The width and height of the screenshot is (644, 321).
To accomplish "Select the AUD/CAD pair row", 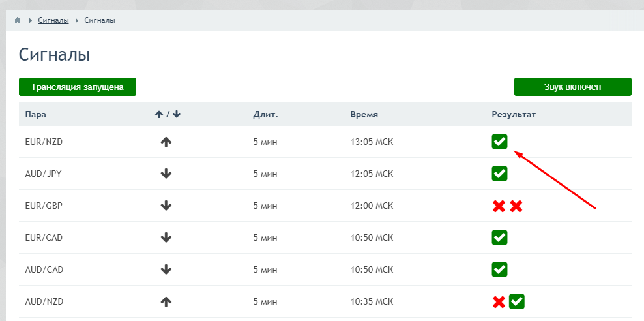I will [325, 269].
